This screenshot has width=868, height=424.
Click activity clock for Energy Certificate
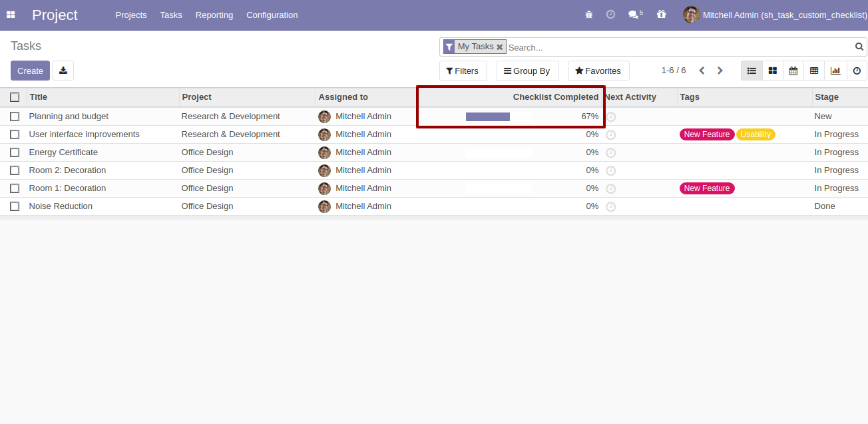(x=611, y=152)
